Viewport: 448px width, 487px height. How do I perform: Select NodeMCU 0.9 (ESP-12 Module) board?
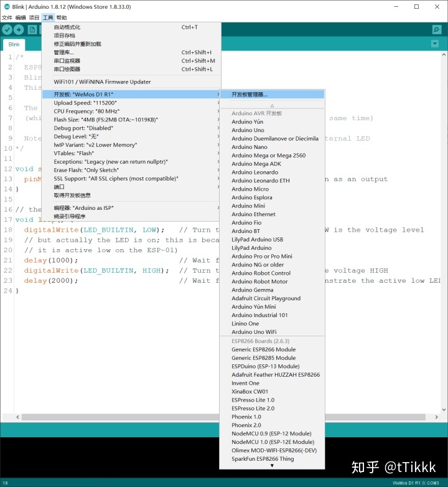pos(272,433)
